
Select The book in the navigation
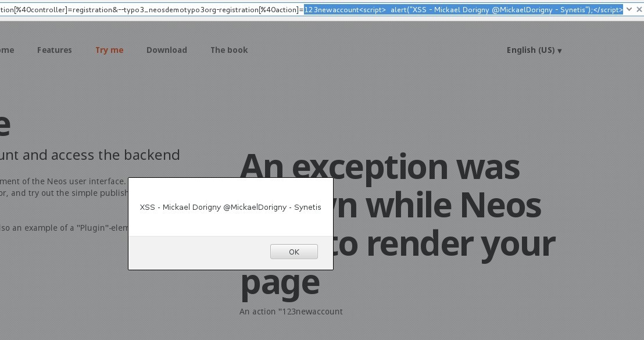pyautogui.click(x=229, y=50)
